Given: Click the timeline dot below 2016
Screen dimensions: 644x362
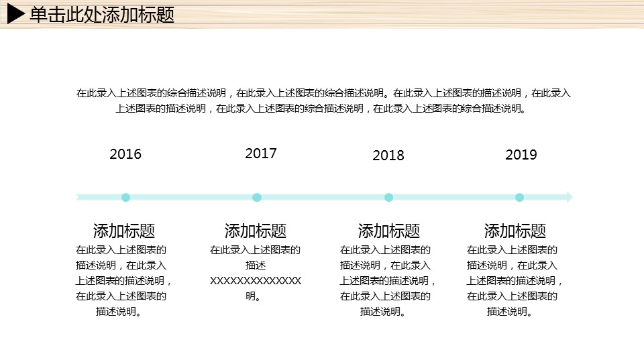Looking at the screenshot, I should tap(125, 197).
